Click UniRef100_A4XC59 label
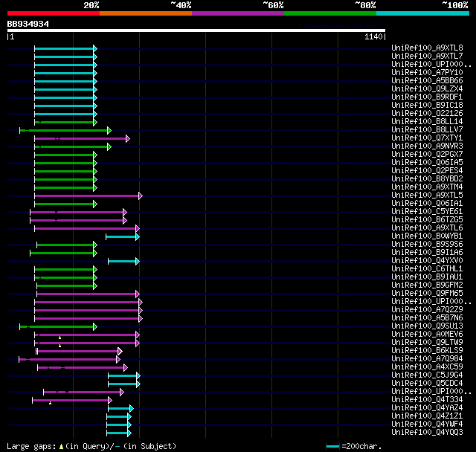Image resolution: width=476 pixels, height=452 pixels. point(427,367)
